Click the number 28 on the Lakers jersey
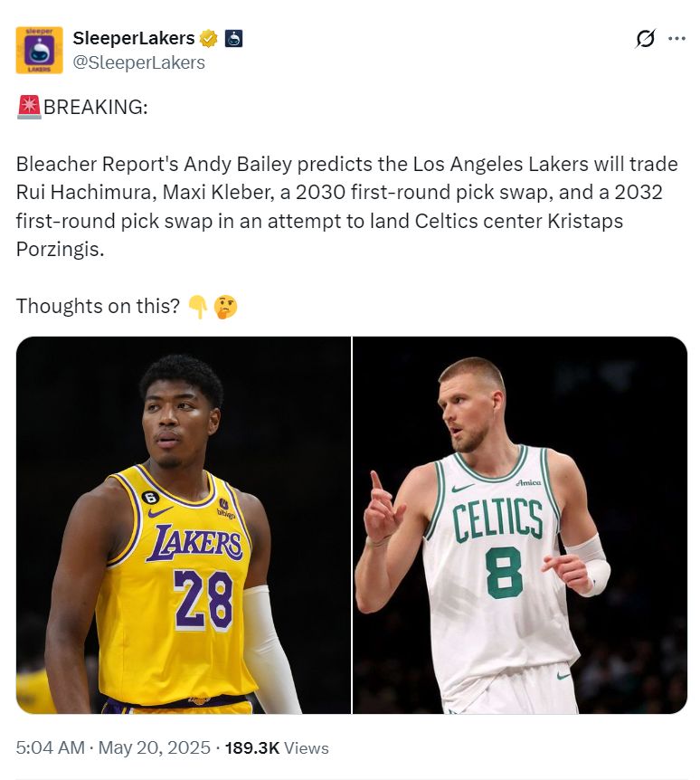The image size is (700, 780). coord(203,598)
